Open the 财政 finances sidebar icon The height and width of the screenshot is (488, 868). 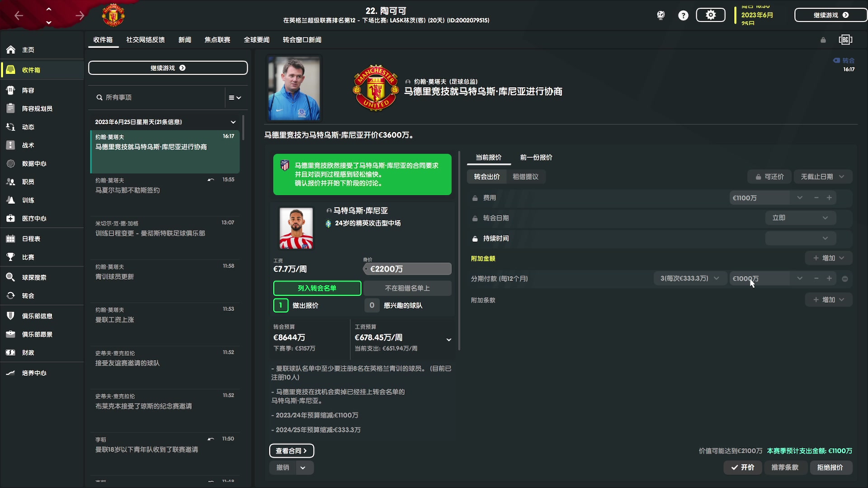coord(11,352)
